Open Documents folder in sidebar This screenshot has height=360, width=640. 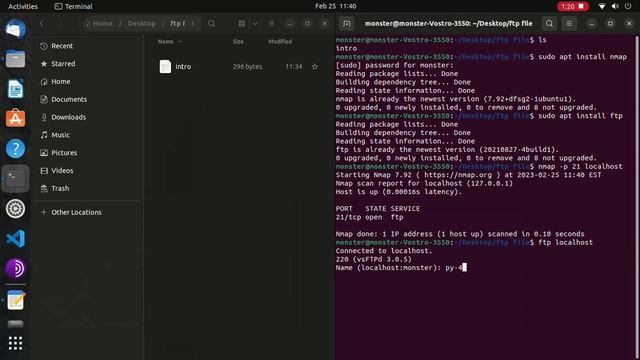[69, 99]
